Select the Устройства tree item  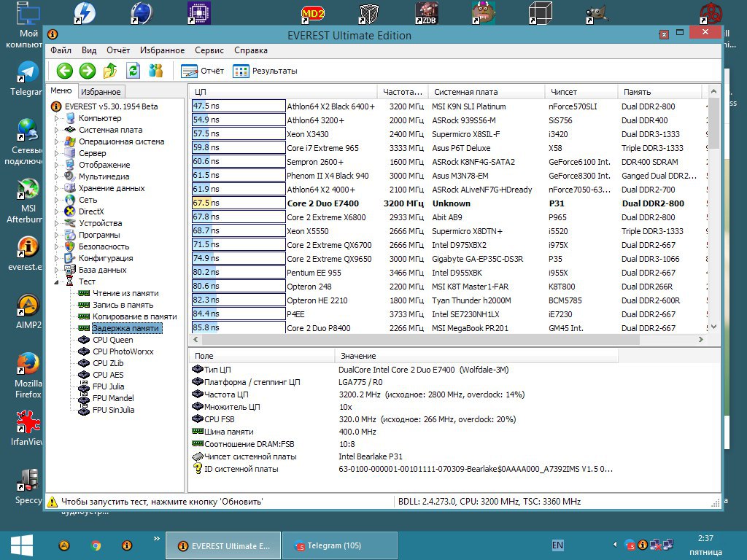point(100,223)
